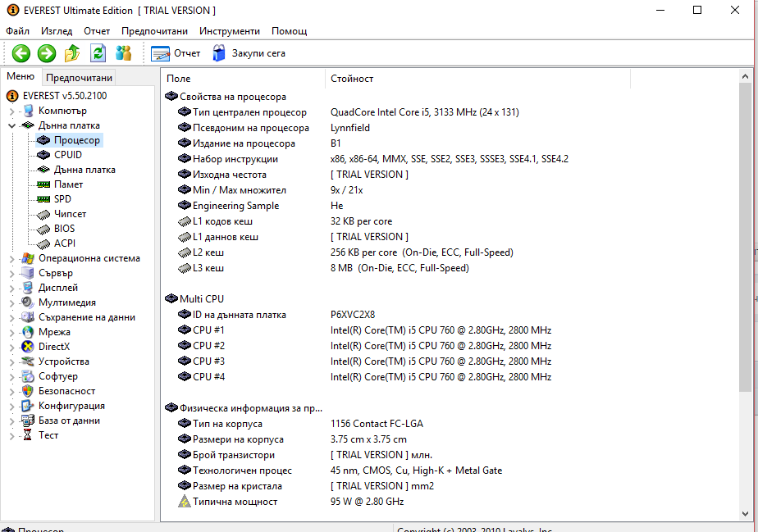758x532 pixels.
Task: Click the База от данни icon
Action: (x=28, y=421)
